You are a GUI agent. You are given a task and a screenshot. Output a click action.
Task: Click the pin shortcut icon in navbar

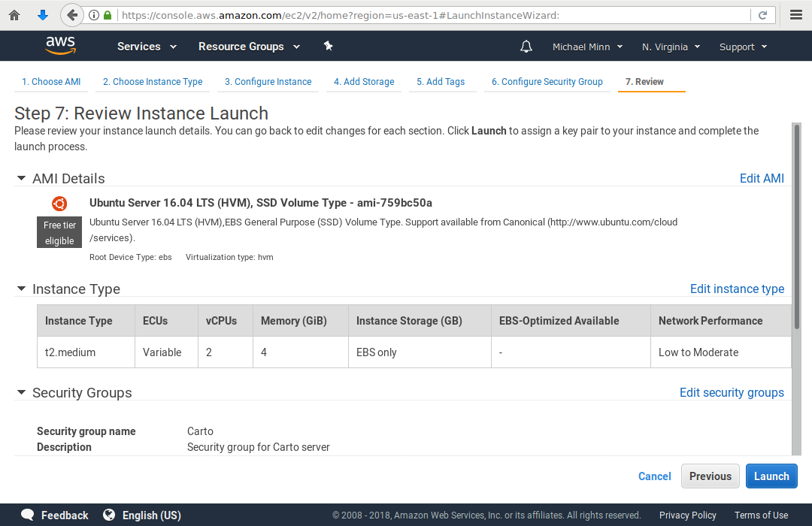click(x=328, y=46)
